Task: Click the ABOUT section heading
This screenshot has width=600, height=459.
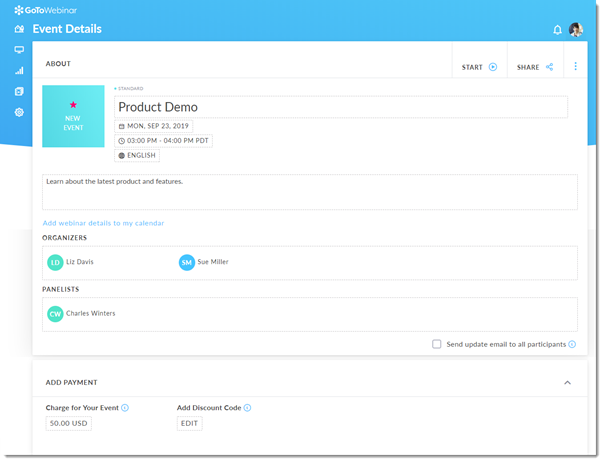Action: click(58, 64)
